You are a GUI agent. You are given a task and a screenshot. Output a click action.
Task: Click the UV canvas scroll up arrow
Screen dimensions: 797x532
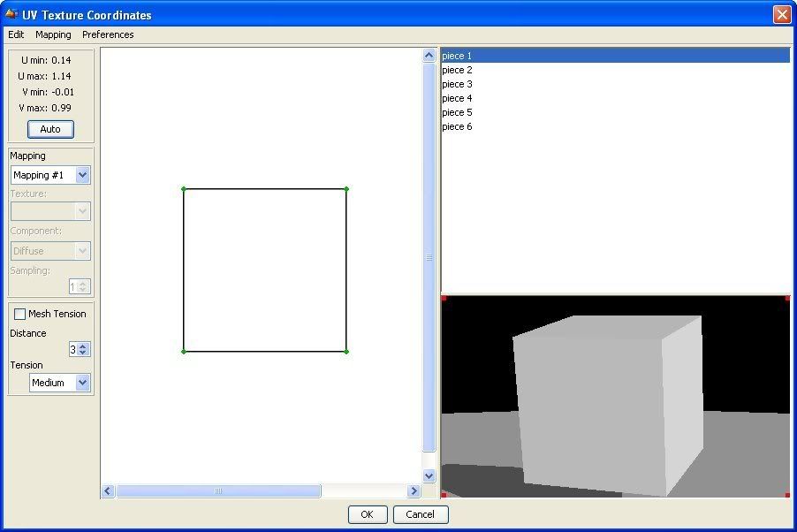tap(429, 56)
